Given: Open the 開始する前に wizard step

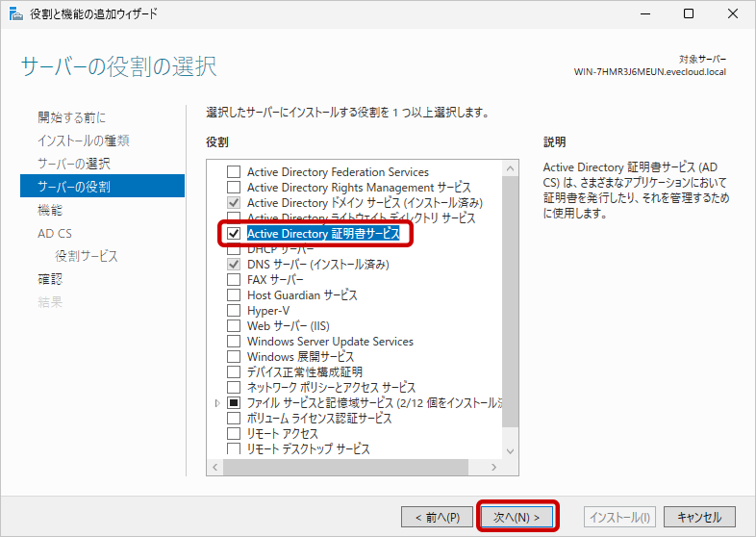Looking at the screenshot, I should (72, 117).
